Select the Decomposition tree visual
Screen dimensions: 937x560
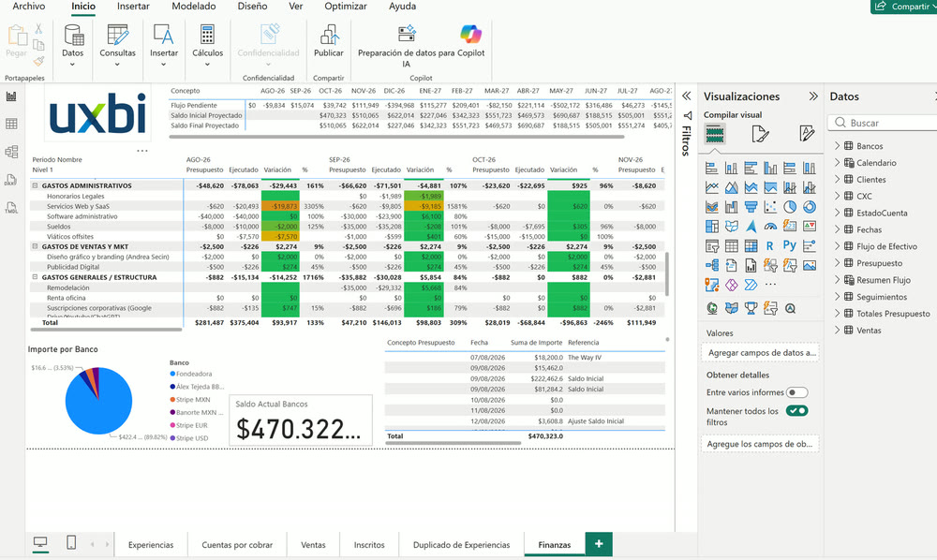pyautogui.click(x=712, y=266)
